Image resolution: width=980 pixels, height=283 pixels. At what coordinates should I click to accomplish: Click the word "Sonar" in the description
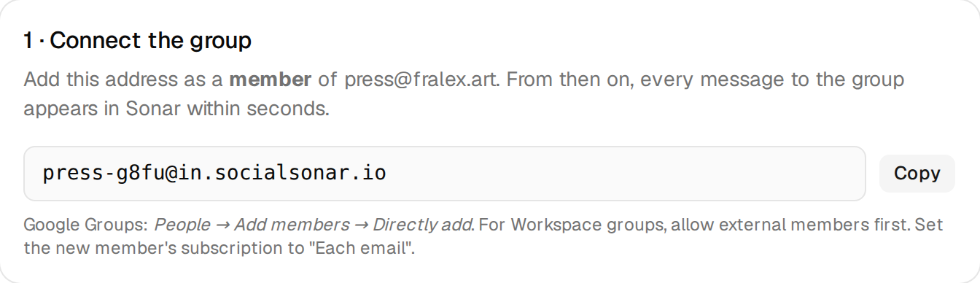tap(154, 109)
